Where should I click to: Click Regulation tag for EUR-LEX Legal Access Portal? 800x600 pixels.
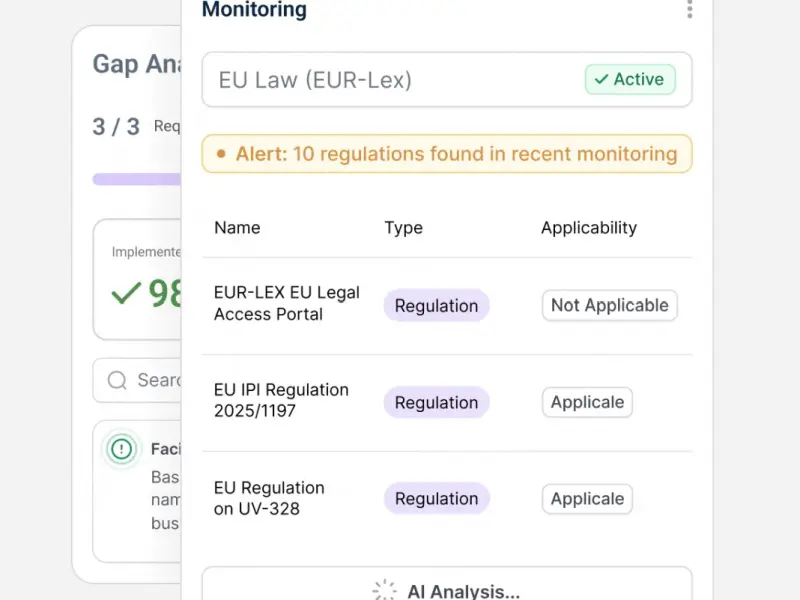[x=437, y=306]
